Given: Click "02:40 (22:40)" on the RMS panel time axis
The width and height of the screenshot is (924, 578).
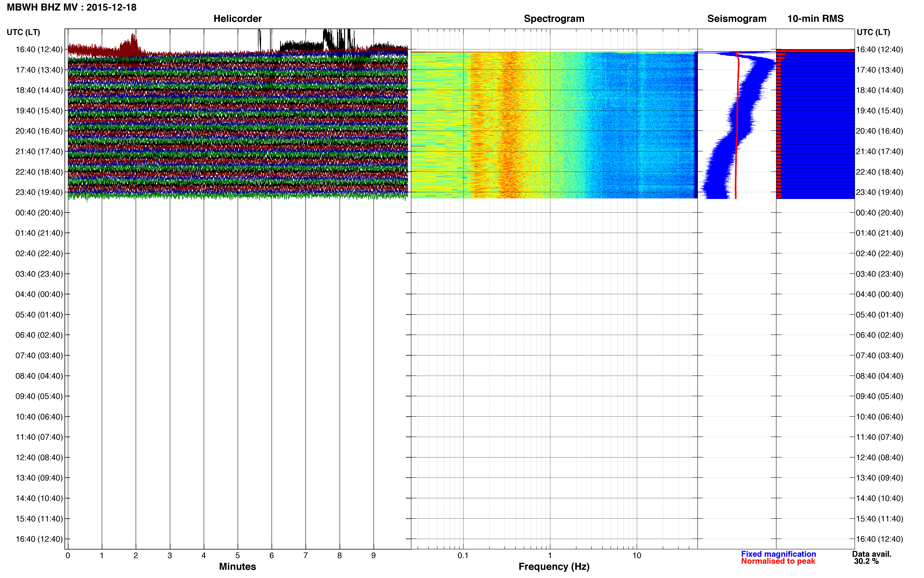Looking at the screenshot, I should click(879, 253).
